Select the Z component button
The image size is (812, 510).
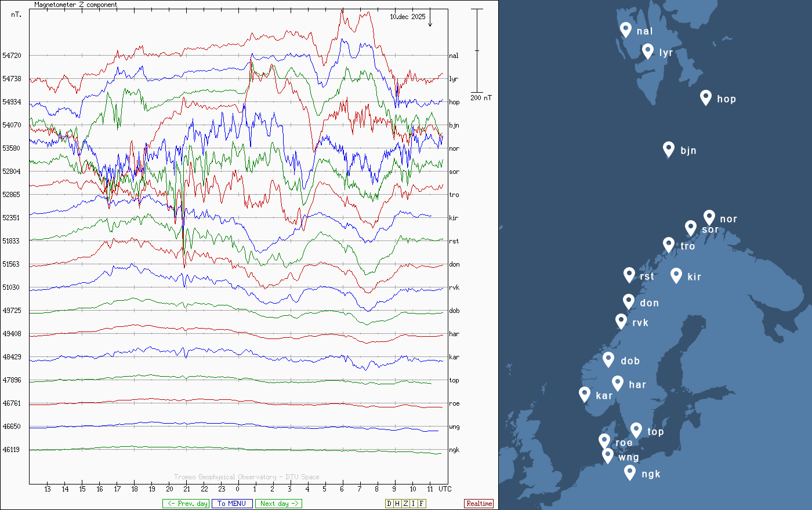coord(405,504)
